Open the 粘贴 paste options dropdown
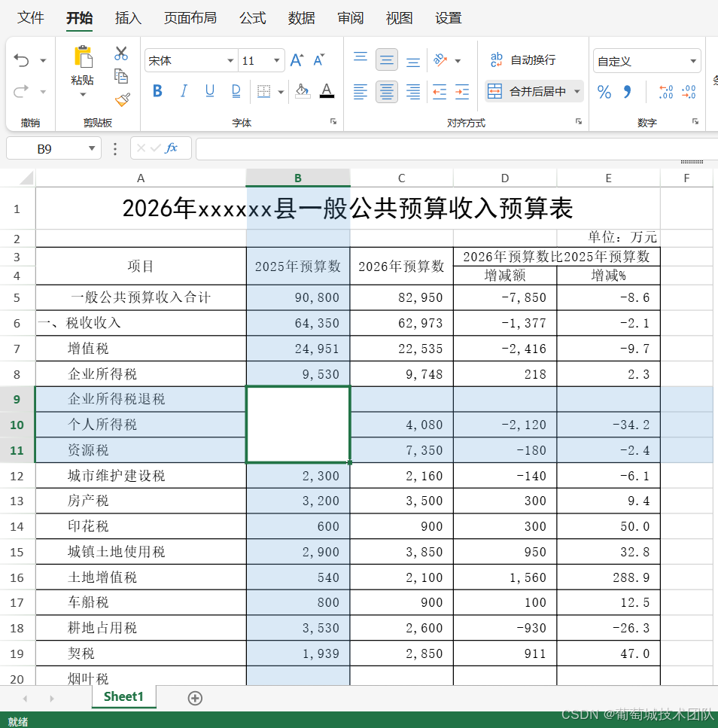This screenshot has height=728, width=718. (83, 95)
